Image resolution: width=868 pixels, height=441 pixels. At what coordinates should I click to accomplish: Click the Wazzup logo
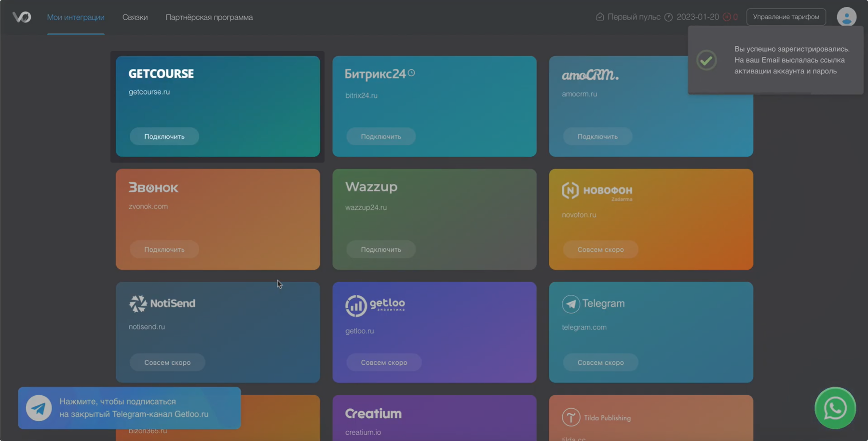371,187
